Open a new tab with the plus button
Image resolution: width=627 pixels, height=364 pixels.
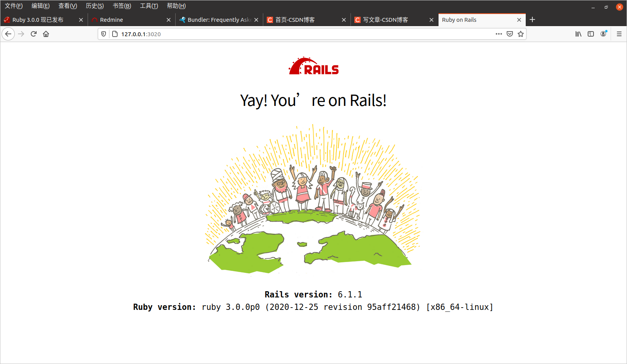pyautogui.click(x=532, y=19)
